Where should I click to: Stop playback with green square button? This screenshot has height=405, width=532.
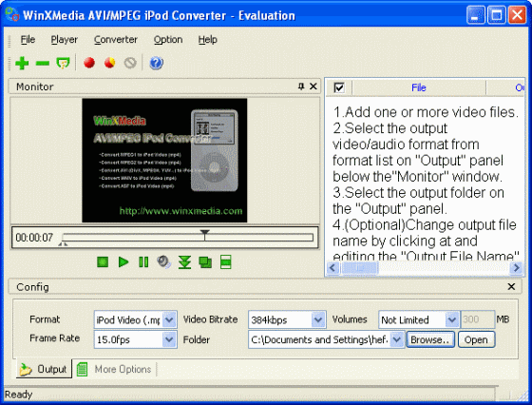(x=103, y=262)
